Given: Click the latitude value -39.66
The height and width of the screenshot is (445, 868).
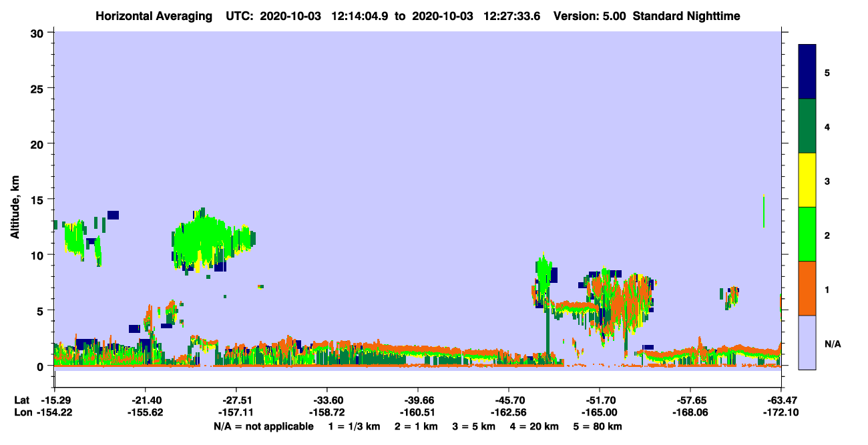Looking at the screenshot, I should (418, 400).
